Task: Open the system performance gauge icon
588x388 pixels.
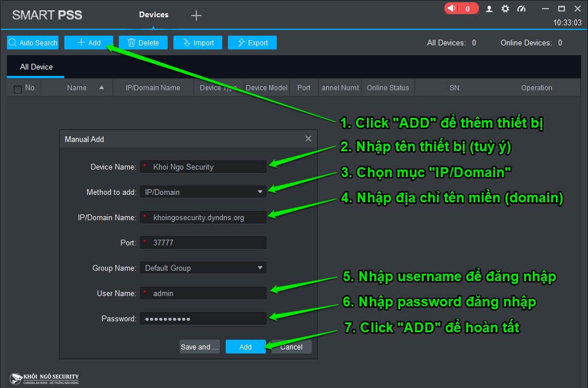Action: coord(521,9)
